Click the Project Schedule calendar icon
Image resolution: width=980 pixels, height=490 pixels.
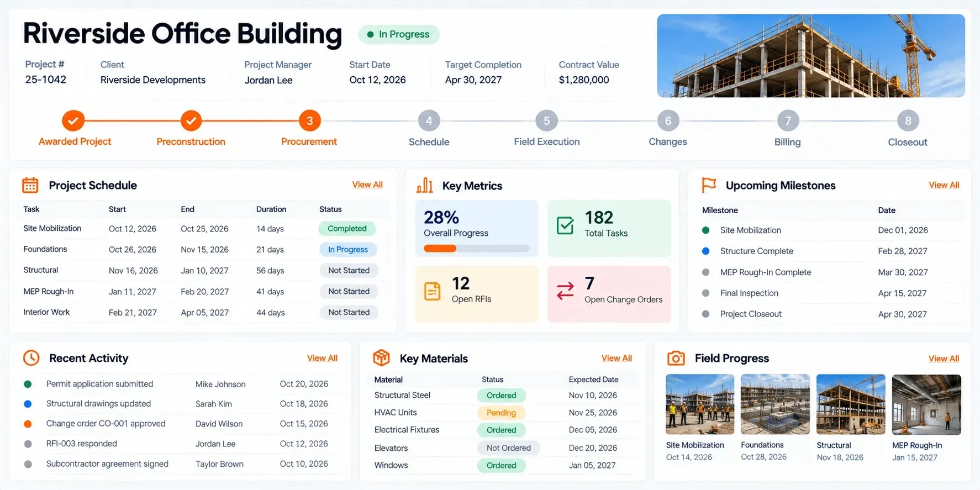[30, 185]
